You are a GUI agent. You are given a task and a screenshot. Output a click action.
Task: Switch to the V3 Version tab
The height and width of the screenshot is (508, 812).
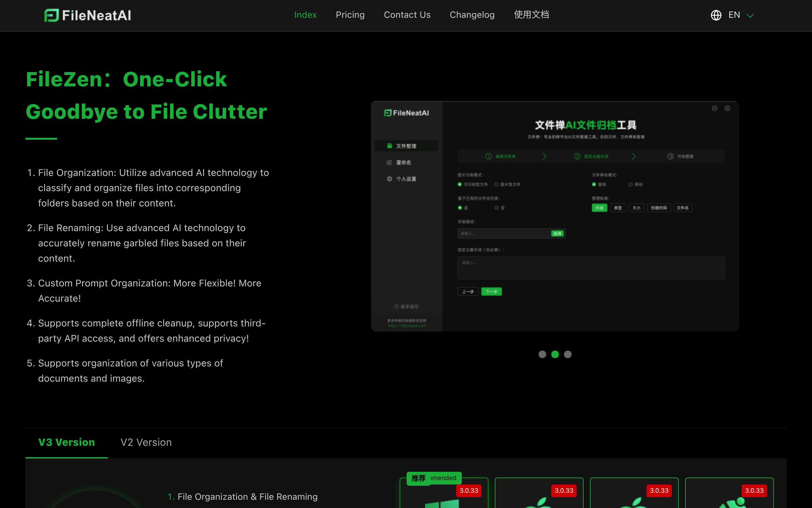[66, 442]
